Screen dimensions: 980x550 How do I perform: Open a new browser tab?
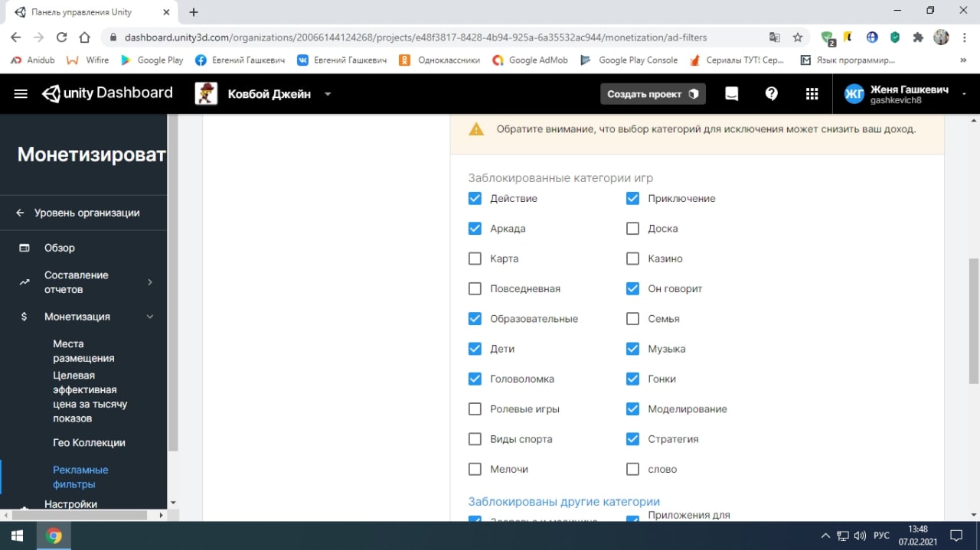point(194,12)
